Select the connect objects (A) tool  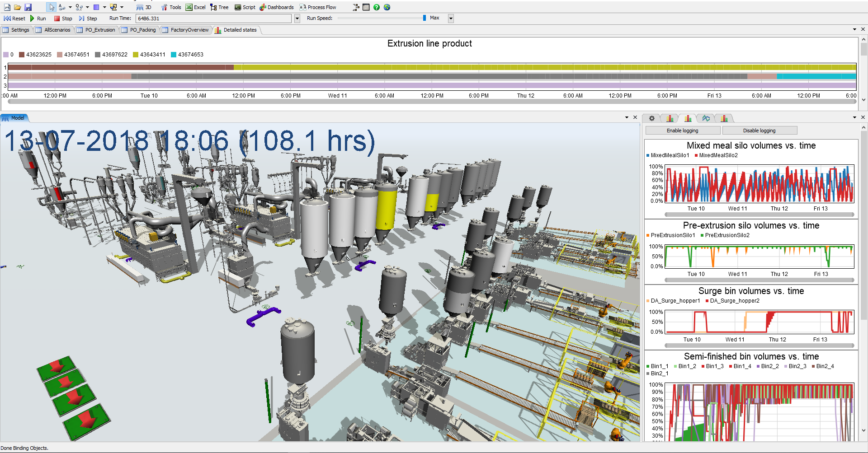[x=61, y=7]
